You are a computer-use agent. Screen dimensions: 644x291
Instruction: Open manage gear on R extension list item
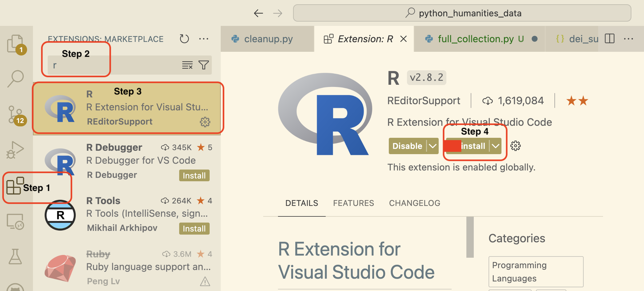click(x=205, y=122)
